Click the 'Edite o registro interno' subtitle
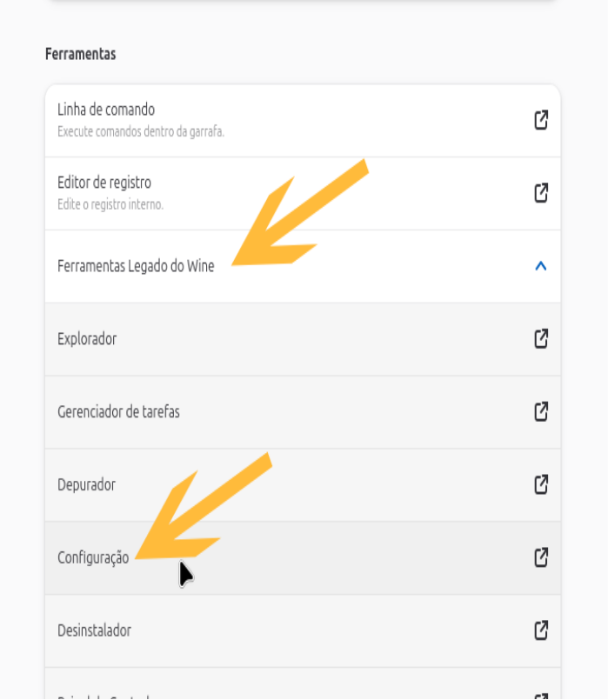Viewport: 608px width, 700px height. tap(110, 204)
